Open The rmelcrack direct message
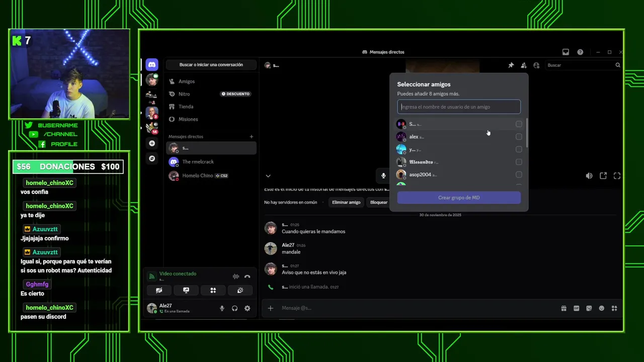This screenshot has height=362, width=644. pyautogui.click(x=211, y=162)
